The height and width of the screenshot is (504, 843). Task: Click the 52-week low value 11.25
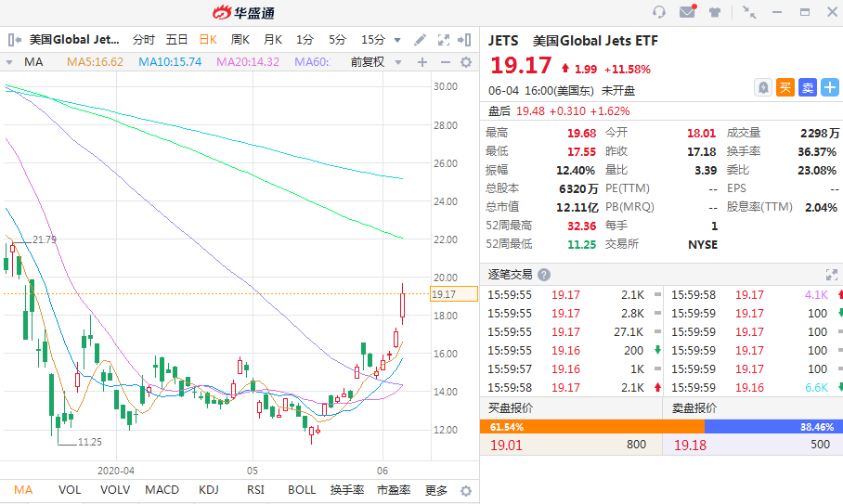(582, 244)
